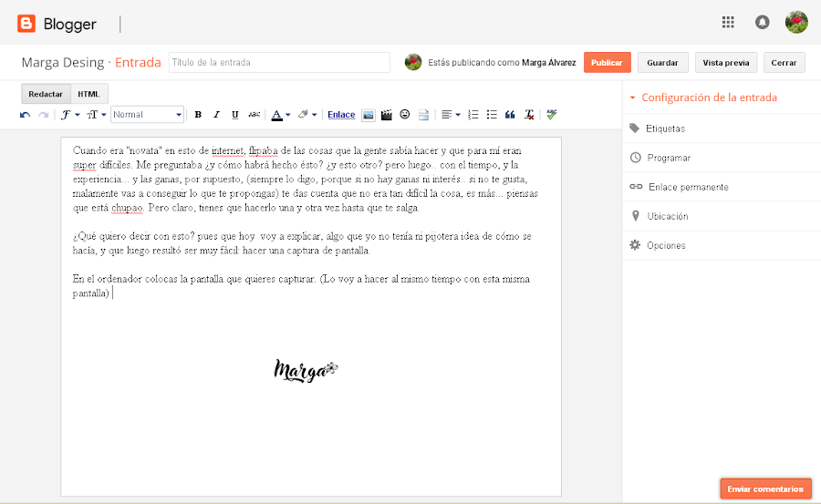Open the Google apps grid
This screenshot has height=504, width=821.
(728, 22)
